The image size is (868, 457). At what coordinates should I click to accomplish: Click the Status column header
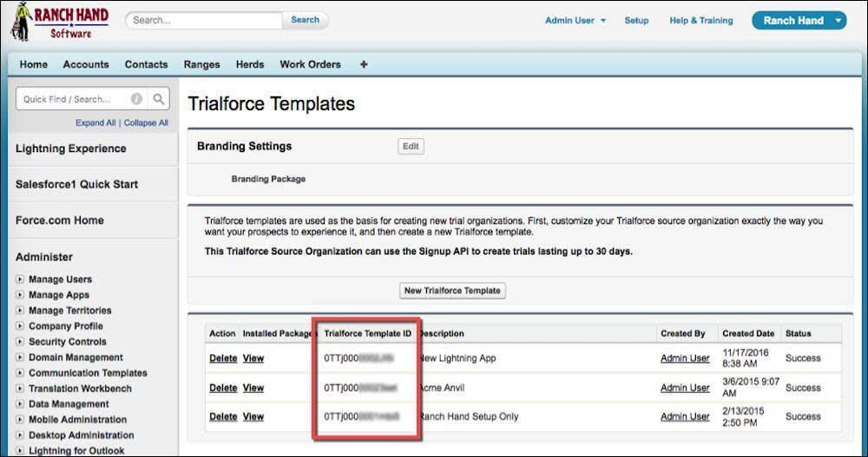click(x=798, y=334)
